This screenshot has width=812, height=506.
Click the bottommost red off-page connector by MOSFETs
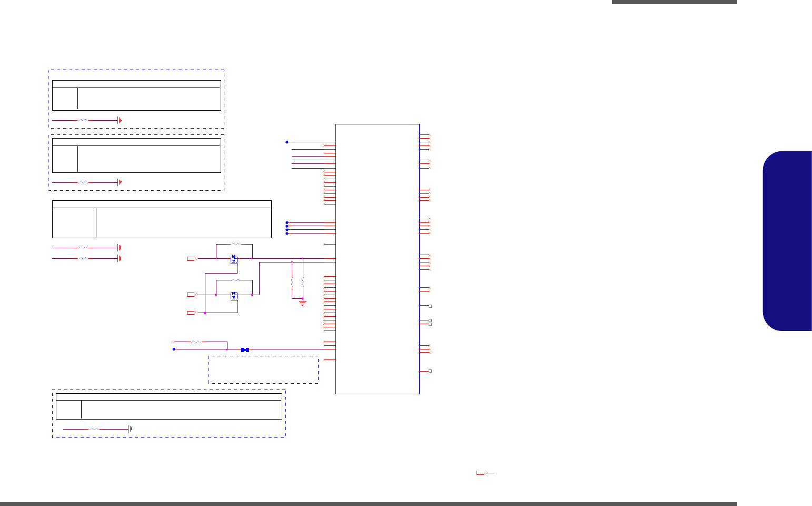[x=192, y=313]
